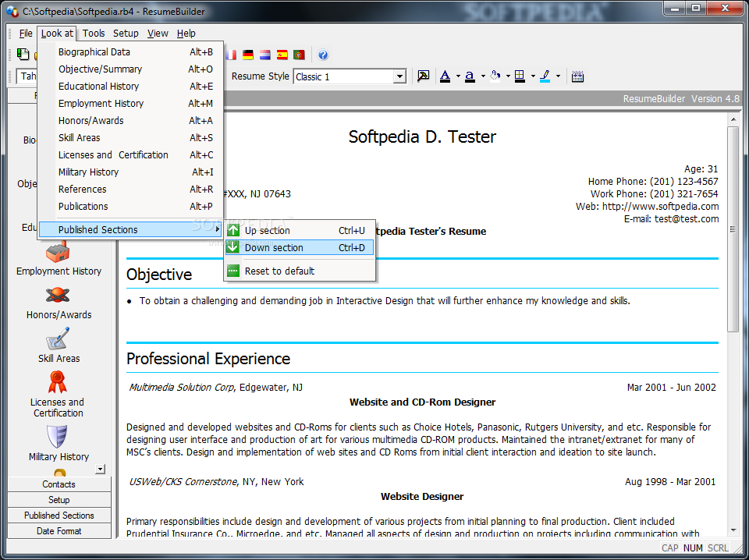Choose Licenses and Certification menu entry
This screenshot has width=749, height=560.
tap(130, 155)
